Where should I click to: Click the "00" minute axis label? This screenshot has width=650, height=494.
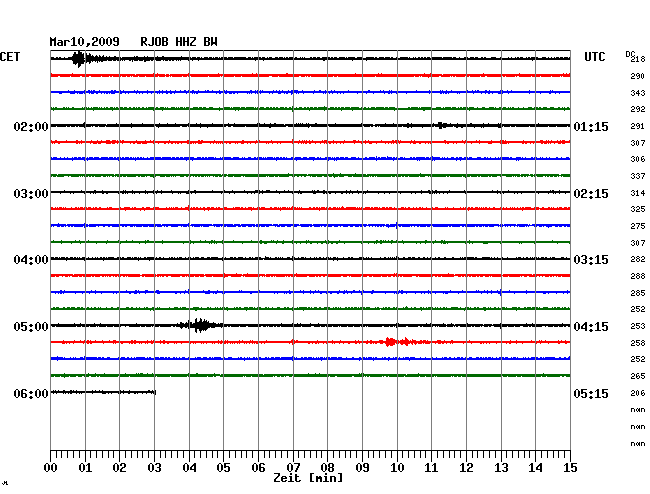(51, 468)
